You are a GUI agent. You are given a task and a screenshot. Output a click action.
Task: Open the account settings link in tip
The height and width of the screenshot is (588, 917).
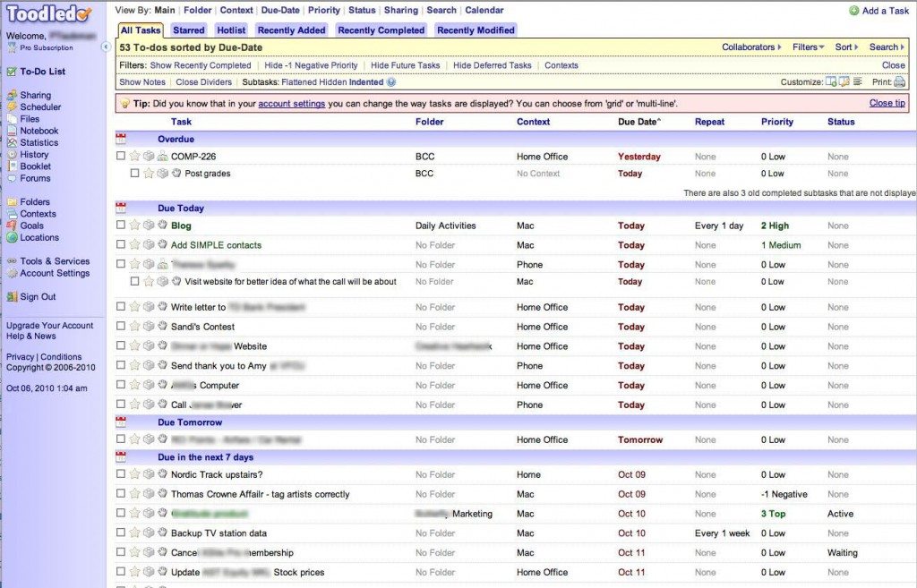coord(292,104)
